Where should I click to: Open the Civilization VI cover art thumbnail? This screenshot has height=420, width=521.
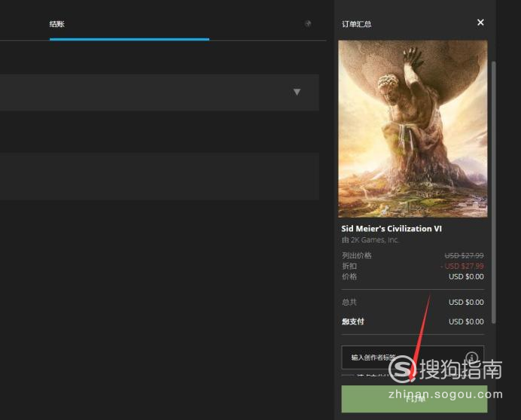[413, 129]
